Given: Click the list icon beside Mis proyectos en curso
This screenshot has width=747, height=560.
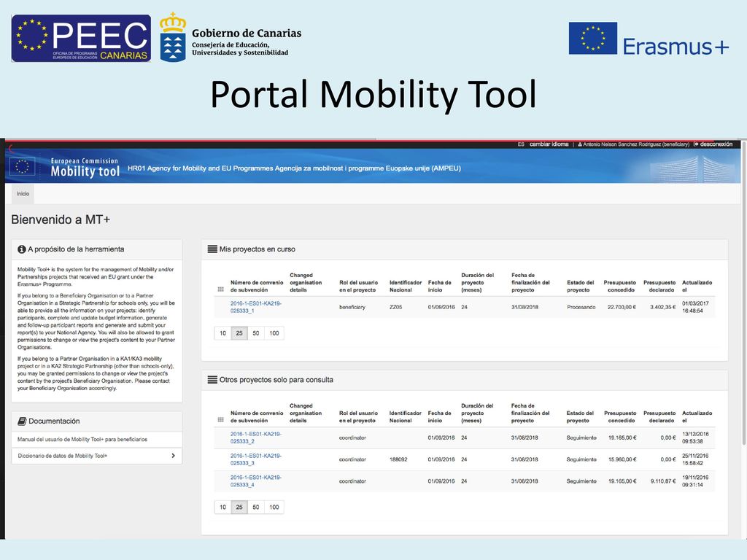Looking at the screenshot, I should pos(212,249).
